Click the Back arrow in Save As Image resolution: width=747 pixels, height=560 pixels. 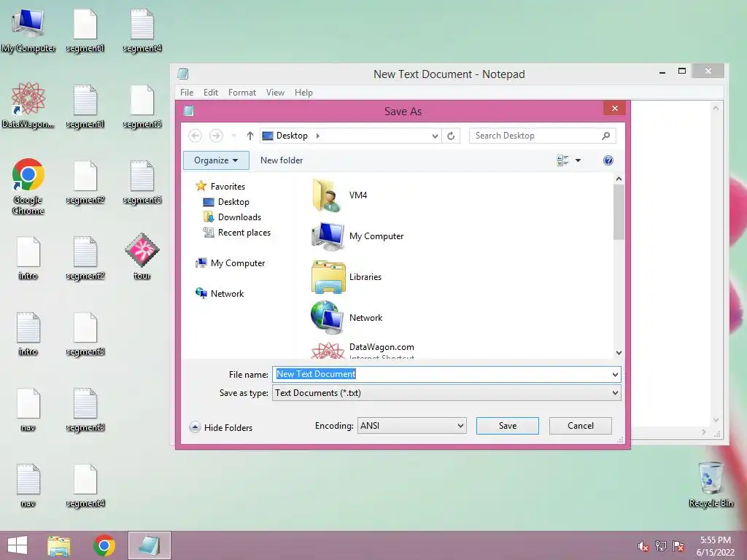[x=195, y=136]
